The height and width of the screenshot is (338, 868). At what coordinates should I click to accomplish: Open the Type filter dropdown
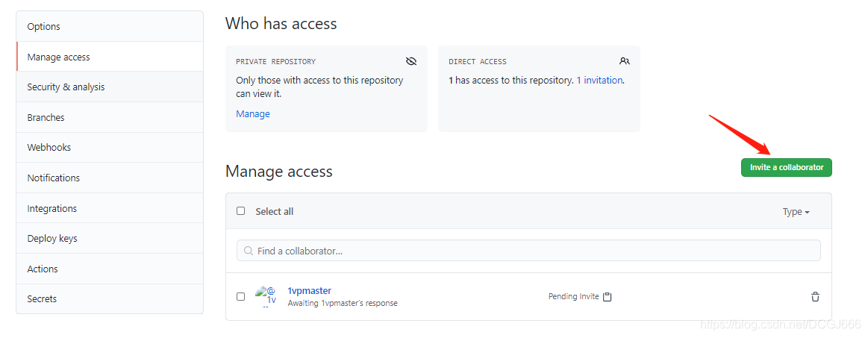[x=796, y=212]
